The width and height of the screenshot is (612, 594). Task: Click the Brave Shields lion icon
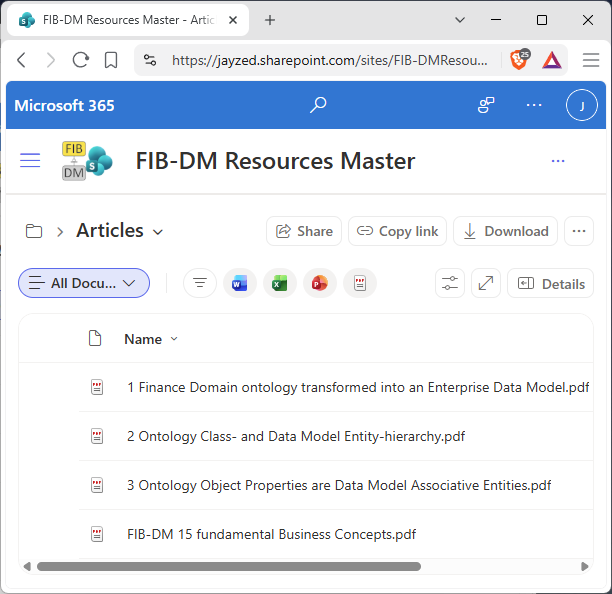pyautogui.click(x=519, y=60)
